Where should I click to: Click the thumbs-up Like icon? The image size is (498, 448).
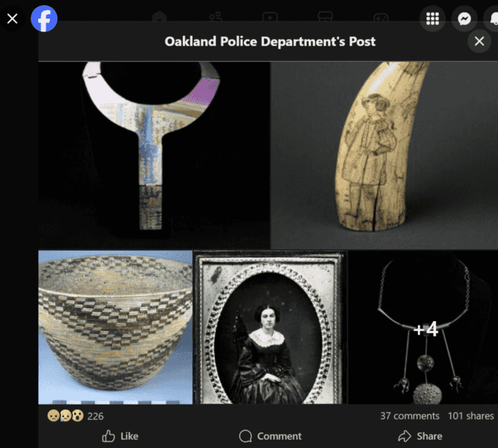click(108, 436)
